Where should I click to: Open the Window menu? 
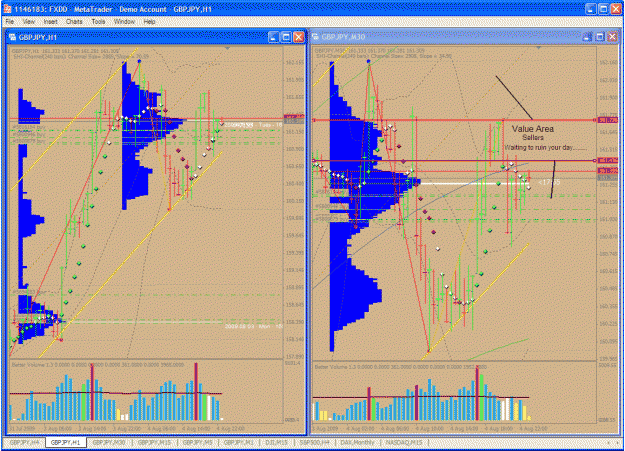[x=124, y=22]
